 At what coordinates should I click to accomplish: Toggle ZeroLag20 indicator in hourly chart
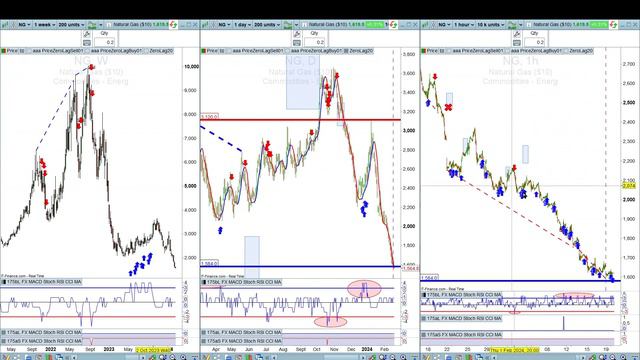point(579,51)
